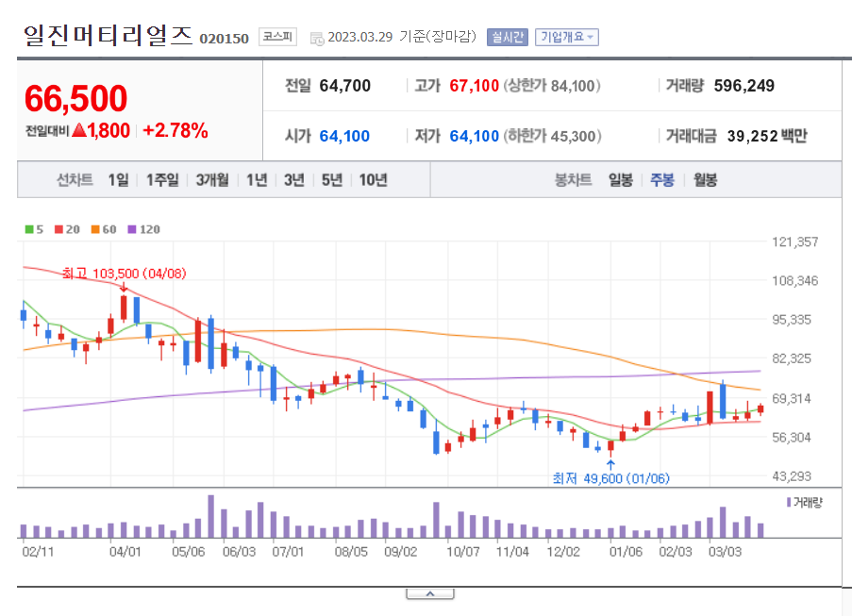Viewport: 852px width, 616px height.
Task: Click the 실시간 button
Action: (507, 37)
